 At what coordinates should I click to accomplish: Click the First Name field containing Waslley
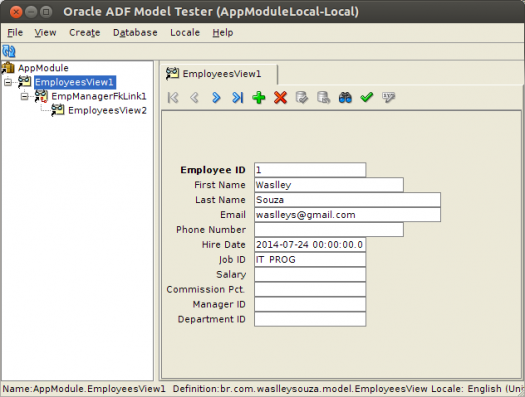(x=329, y=185)
